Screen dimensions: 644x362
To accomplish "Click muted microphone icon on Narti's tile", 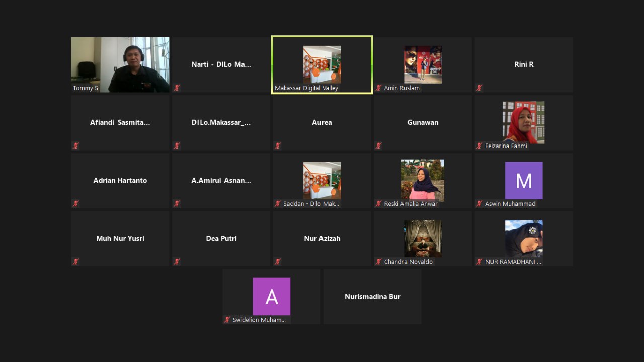I will pos(177,88).
